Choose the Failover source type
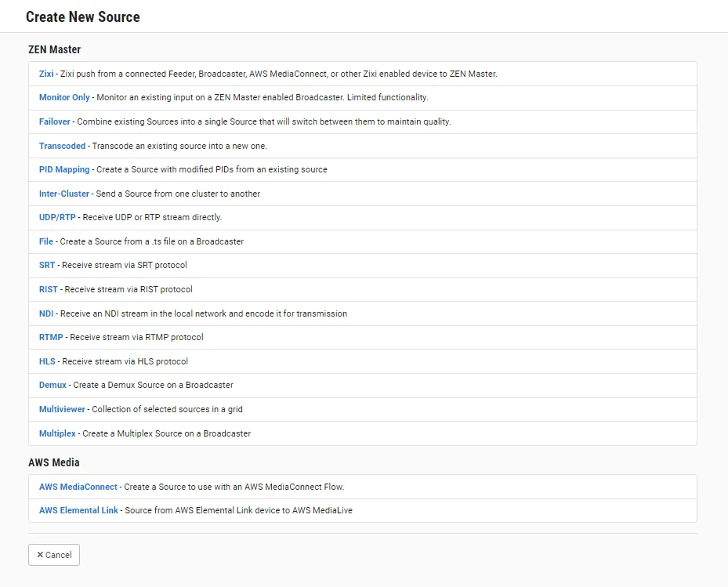This screenshot has height=587, width=728. click(x=54, y=121)
